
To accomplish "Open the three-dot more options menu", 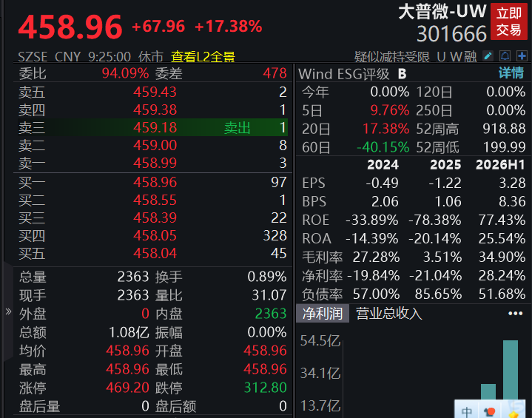I will click(515, 313).
